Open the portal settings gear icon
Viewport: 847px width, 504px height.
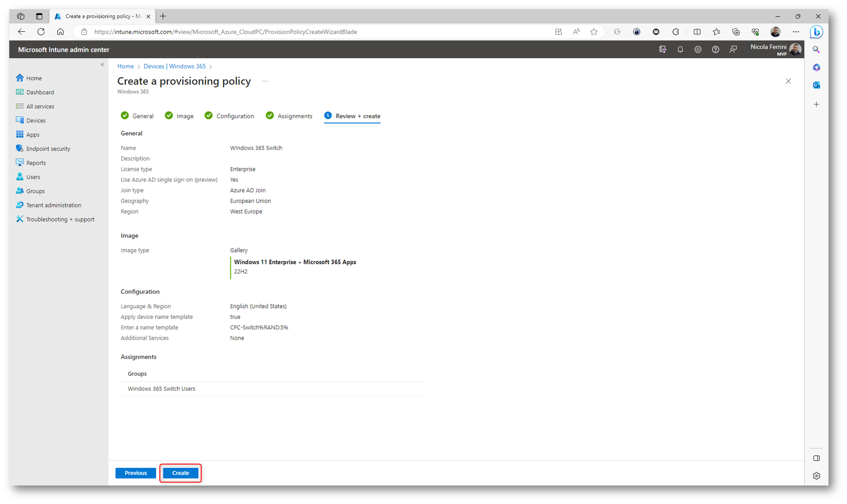[x=698, y=49]
